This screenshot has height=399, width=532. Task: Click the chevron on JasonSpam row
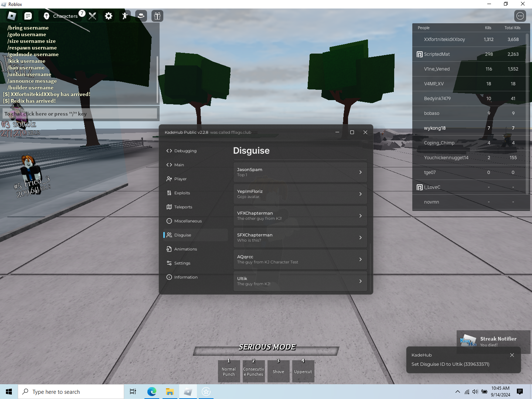361,172
